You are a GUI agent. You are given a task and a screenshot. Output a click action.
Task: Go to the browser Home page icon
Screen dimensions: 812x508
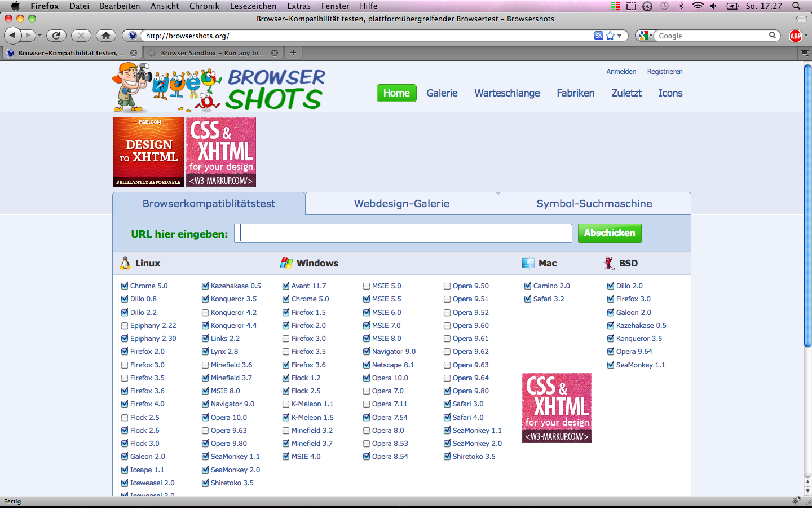(x=106, y=36)
